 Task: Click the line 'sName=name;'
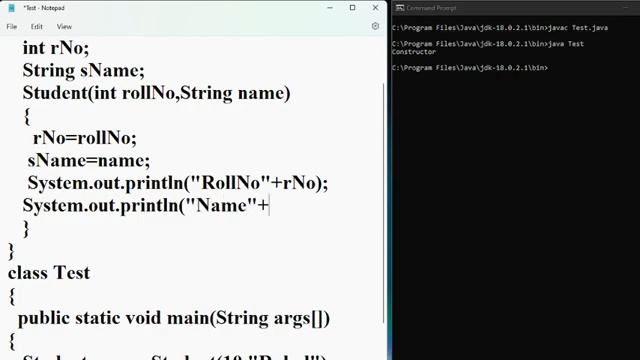pos(89,160)
